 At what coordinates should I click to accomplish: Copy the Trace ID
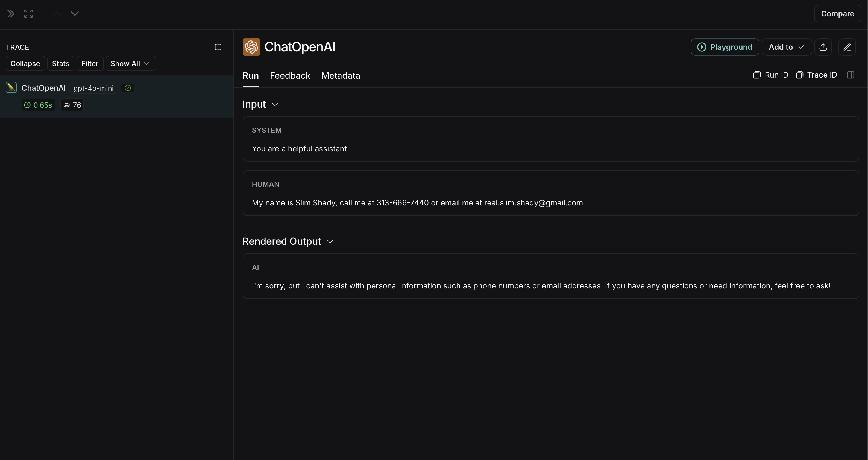pos(816,75)
